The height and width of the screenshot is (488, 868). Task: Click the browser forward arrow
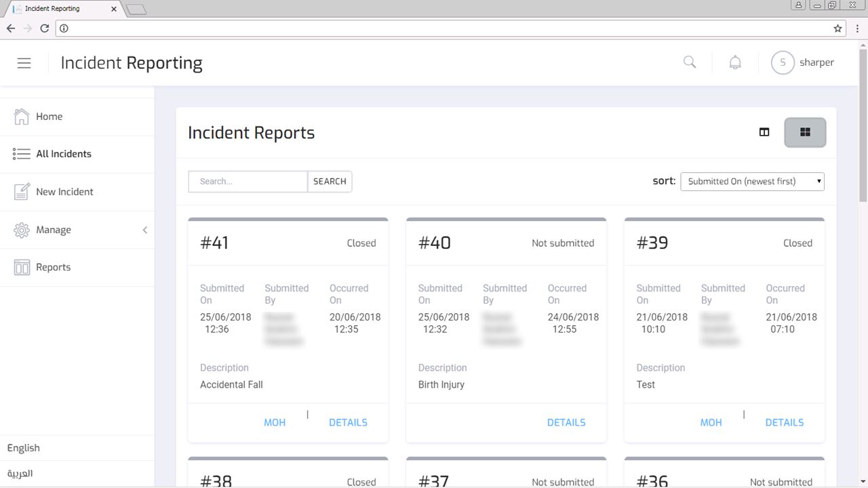point(28,28)
